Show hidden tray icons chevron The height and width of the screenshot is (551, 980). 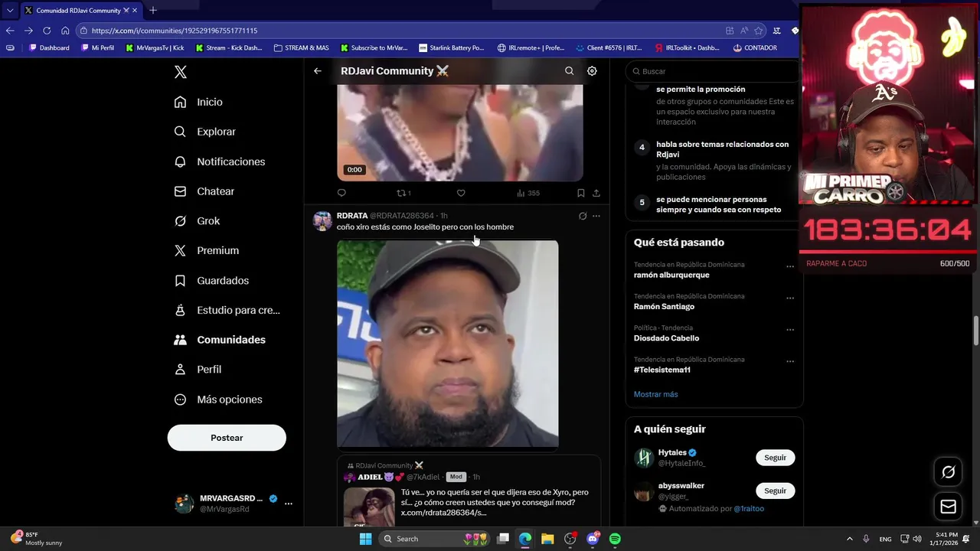tap(850, 539)
